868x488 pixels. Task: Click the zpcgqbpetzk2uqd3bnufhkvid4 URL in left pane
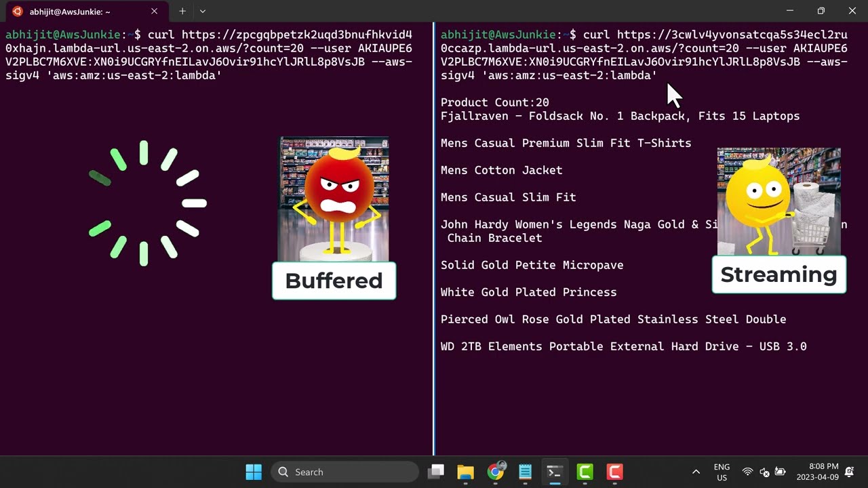297,35
